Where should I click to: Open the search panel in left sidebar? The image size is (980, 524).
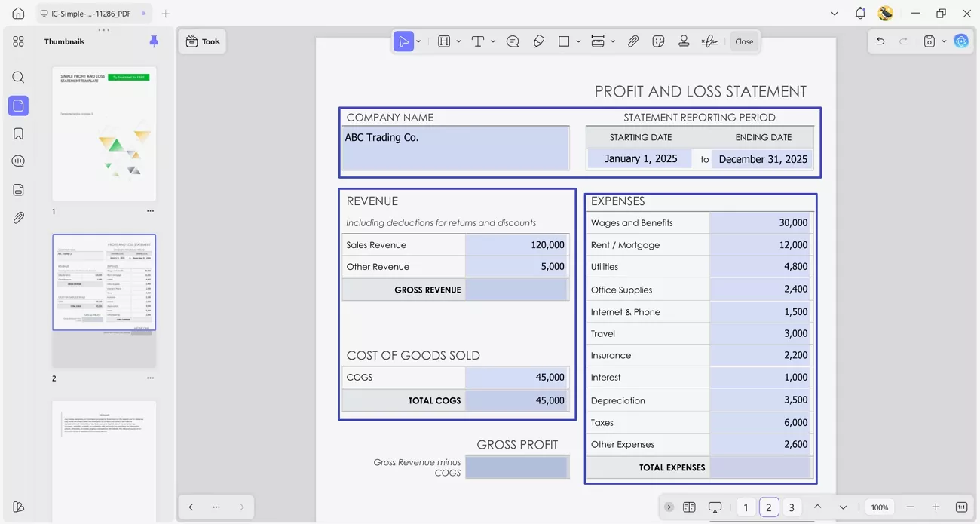pos(18,77)
